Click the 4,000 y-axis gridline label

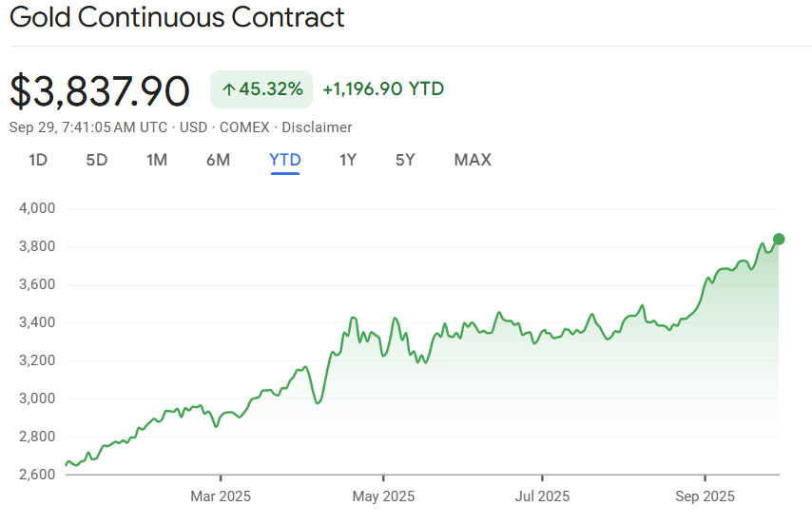pyautogui.click(x=37, y=208)
